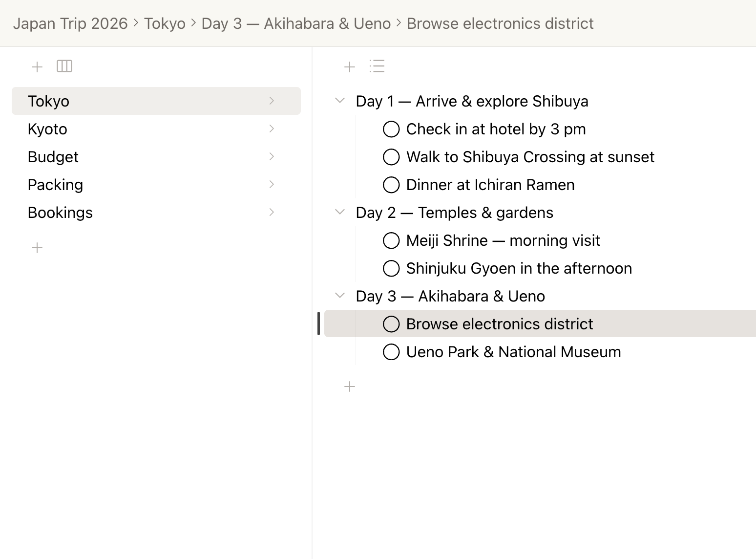
Task: Tick the Meiji Shrine morning visit circle
Action: click(x=391, y=240)
